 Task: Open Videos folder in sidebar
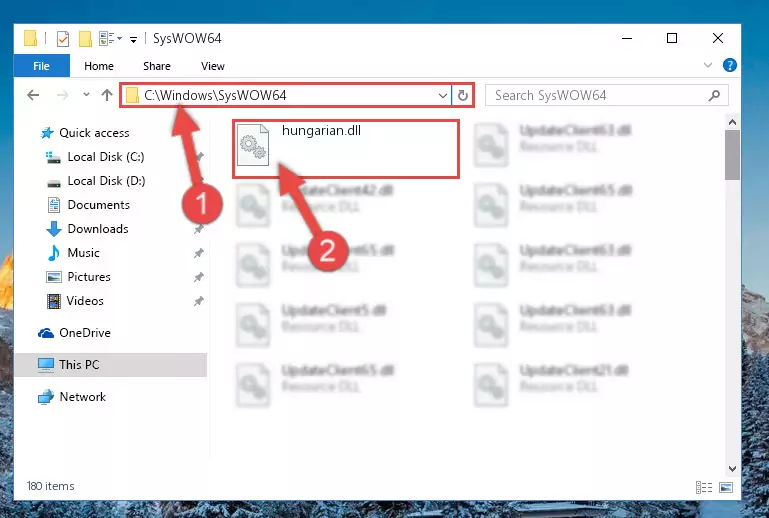[x=85, y=301]
